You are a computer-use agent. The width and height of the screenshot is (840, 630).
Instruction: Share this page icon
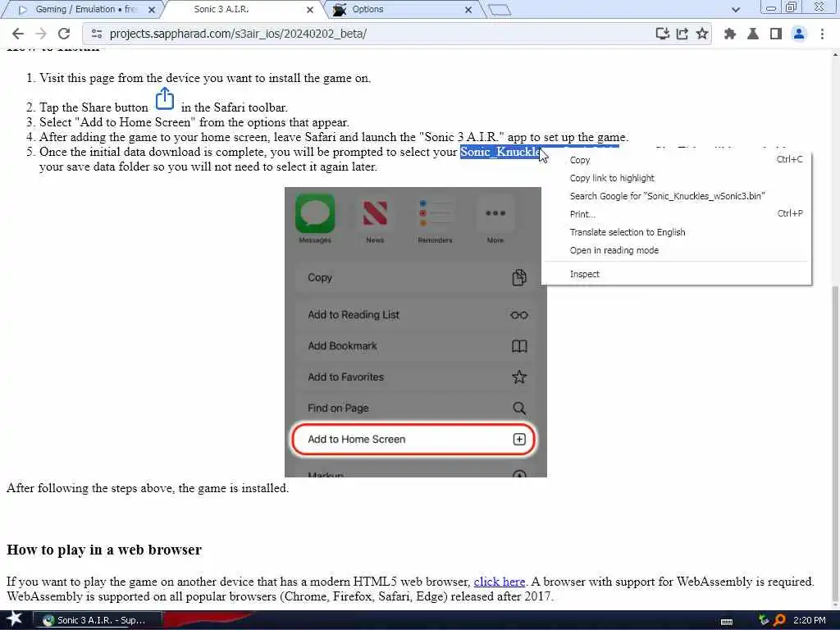(682, 34)
